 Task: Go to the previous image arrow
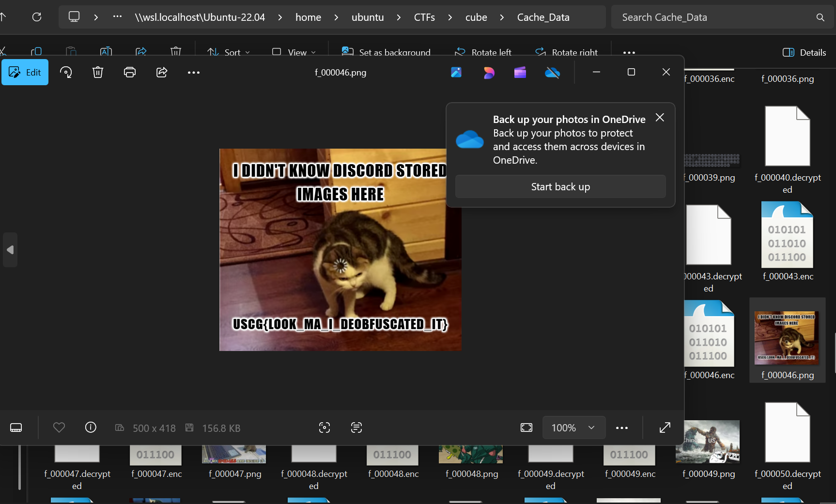tap(10, 250)
